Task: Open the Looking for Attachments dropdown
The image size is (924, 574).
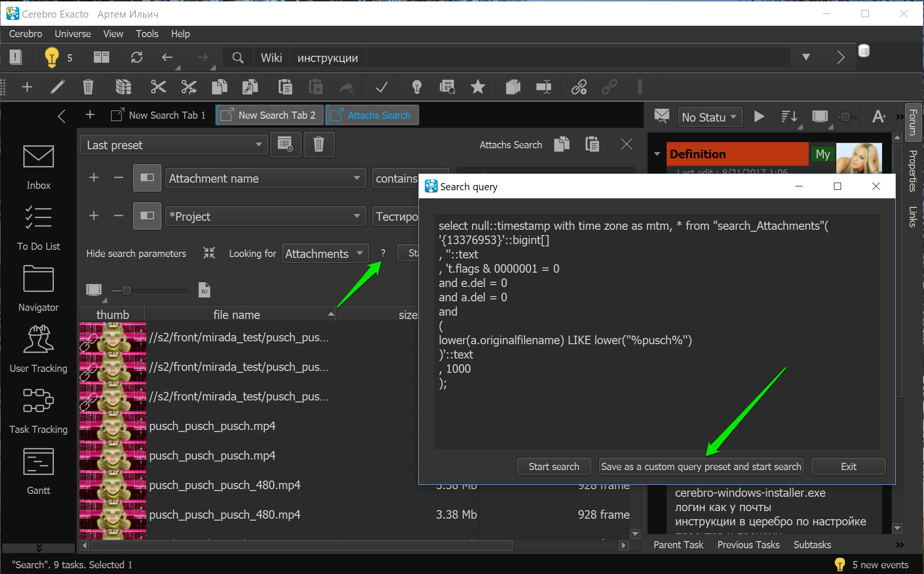Action: (325, 254)
